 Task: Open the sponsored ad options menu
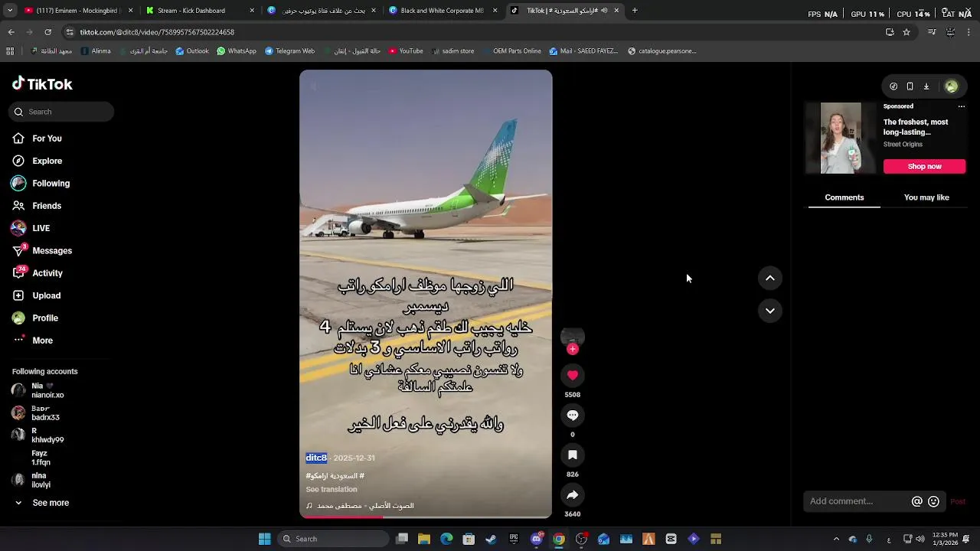click(x=961, y=106)
